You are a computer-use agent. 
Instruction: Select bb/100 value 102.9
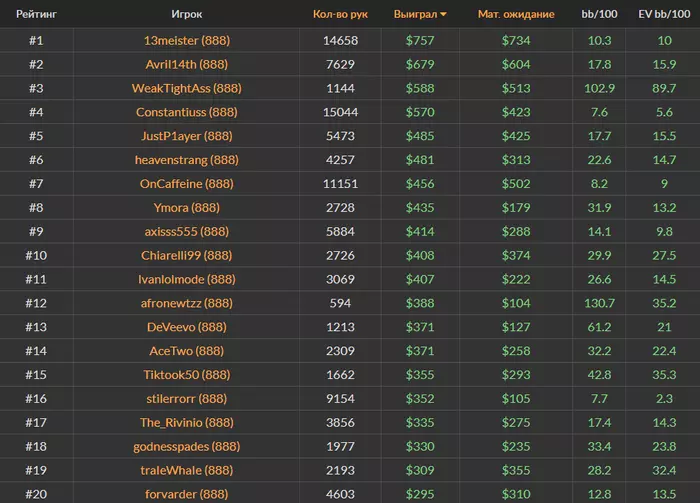point(599,88)
